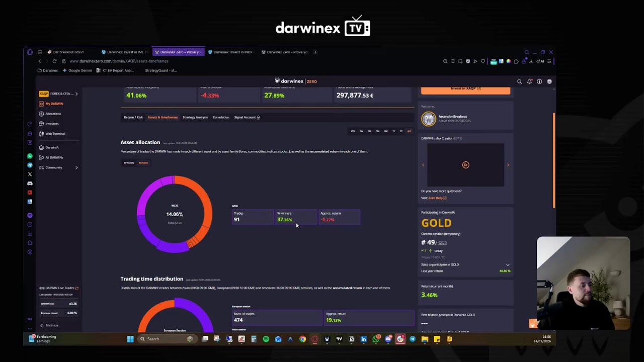Open WhatsApp in the browser sidebar
Screen dimensions: 644x362
[30, 156]
